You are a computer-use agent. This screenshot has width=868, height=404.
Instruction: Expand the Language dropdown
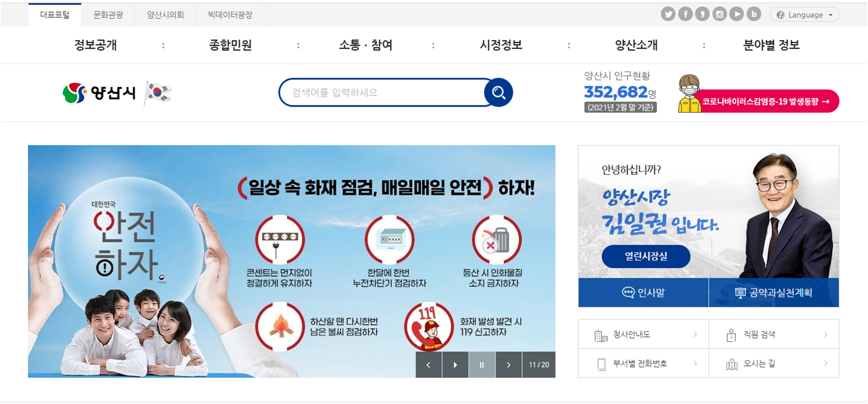click(804, 15)
